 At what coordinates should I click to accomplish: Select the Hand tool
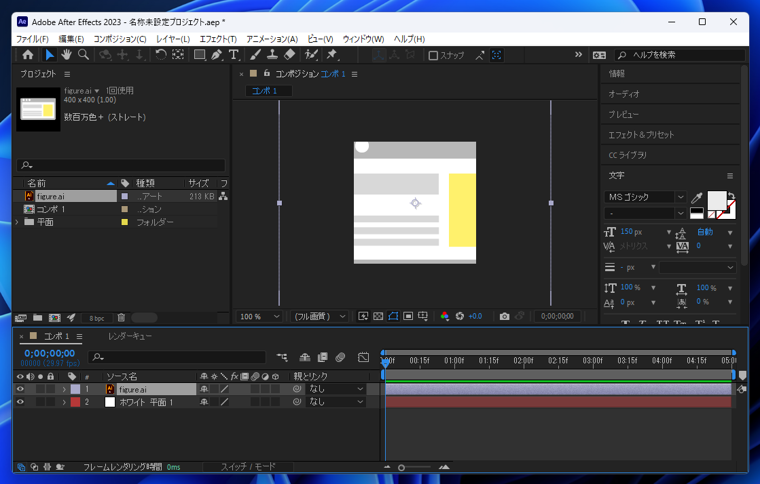click(66, 55)
